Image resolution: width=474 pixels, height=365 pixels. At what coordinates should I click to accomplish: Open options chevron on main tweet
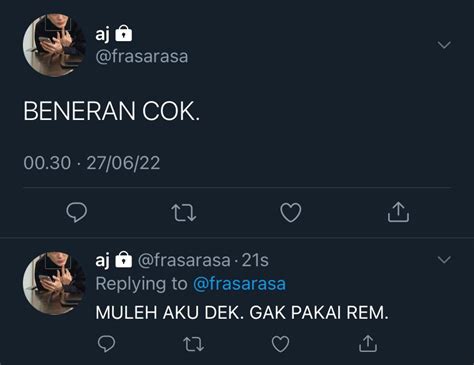444,45
